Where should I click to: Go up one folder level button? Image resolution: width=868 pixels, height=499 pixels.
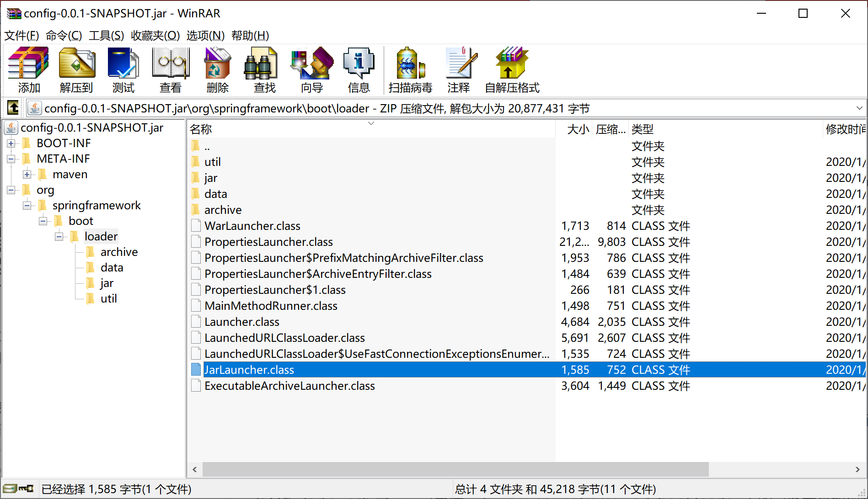click(x=13, y=108)
